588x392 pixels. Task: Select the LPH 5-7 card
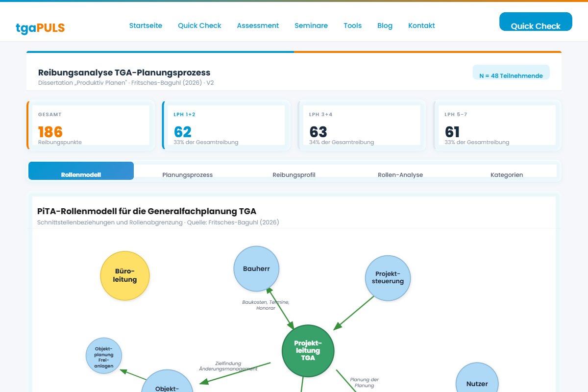coord(497,125)
